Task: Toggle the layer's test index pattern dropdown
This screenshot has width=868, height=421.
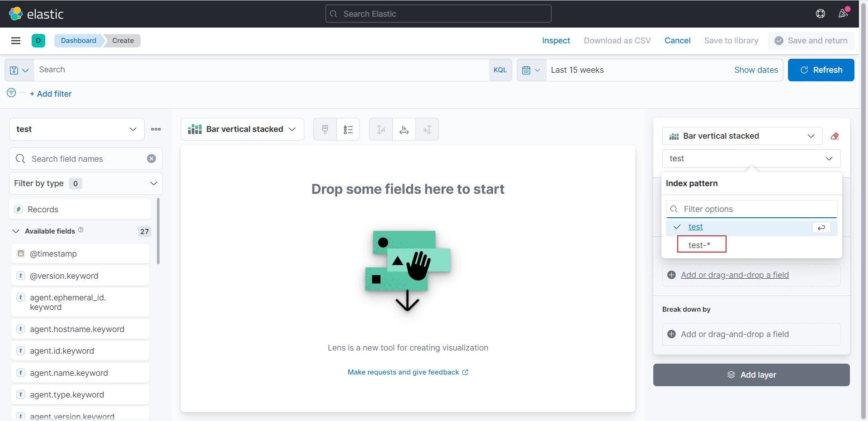Action: 751,159
